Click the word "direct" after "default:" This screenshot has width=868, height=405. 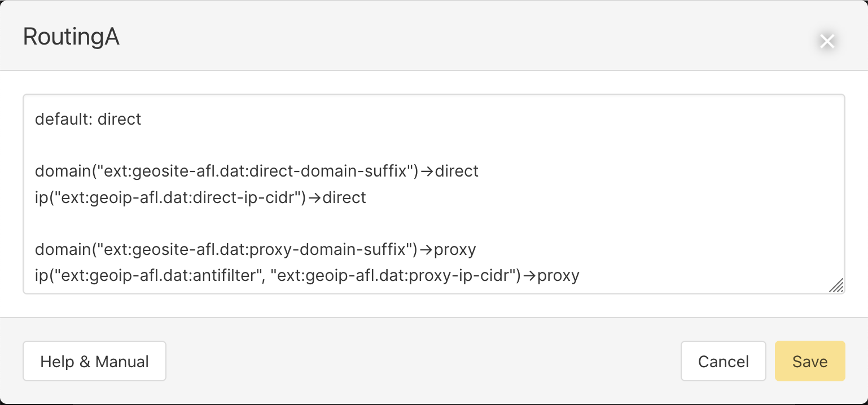119,119
